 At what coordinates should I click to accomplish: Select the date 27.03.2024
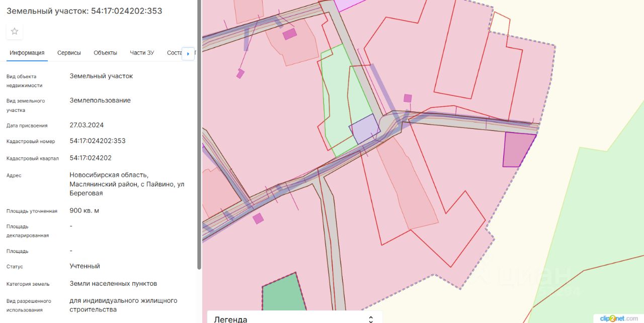[87, 124]
